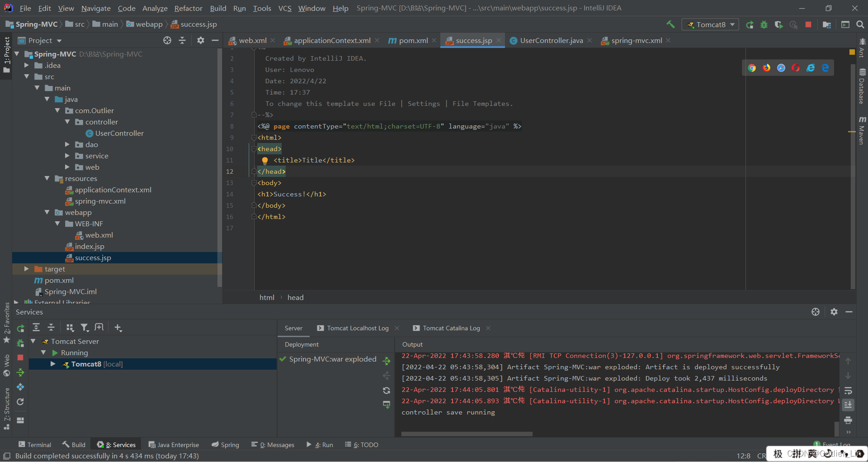
Task: Click the green Run Tomcat8 rerun icon
Action: [750, 25]
